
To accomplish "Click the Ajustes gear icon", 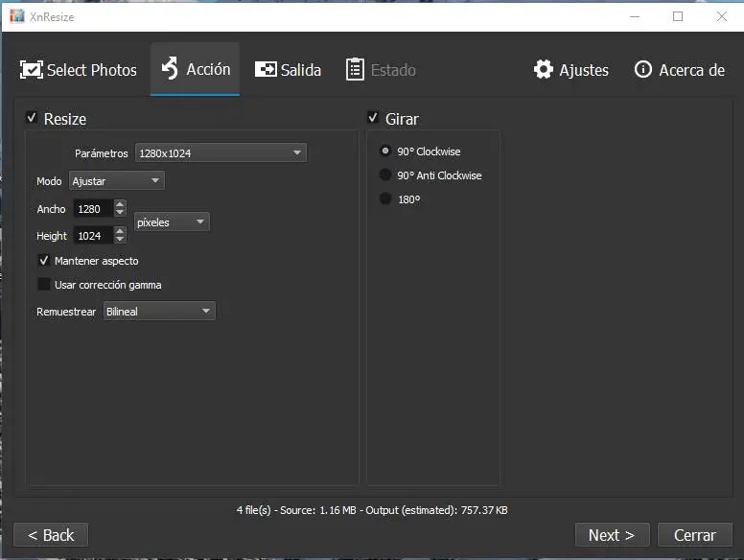I will pos(544,69).
